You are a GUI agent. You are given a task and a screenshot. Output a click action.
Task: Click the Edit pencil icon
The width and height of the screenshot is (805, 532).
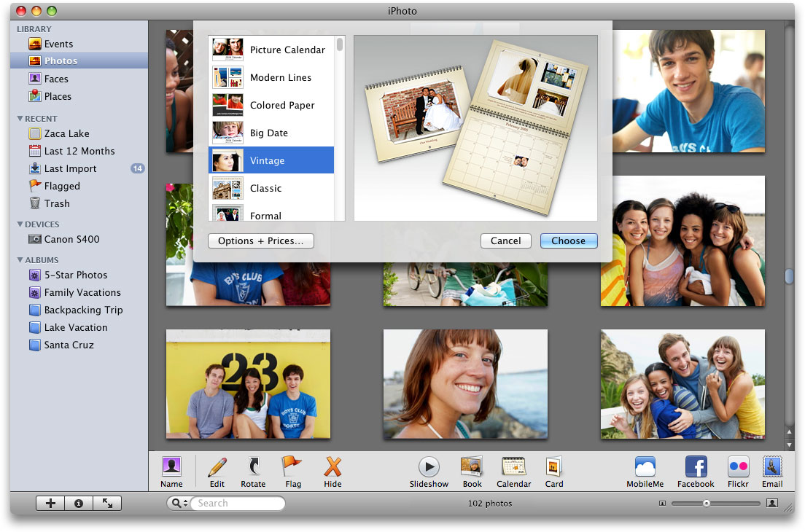coord(217,467)
